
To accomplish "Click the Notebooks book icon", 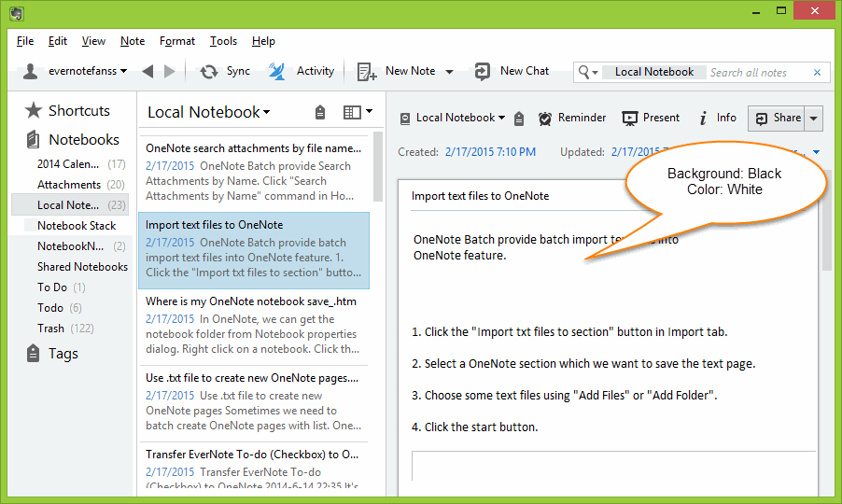I will click(34, 140).
